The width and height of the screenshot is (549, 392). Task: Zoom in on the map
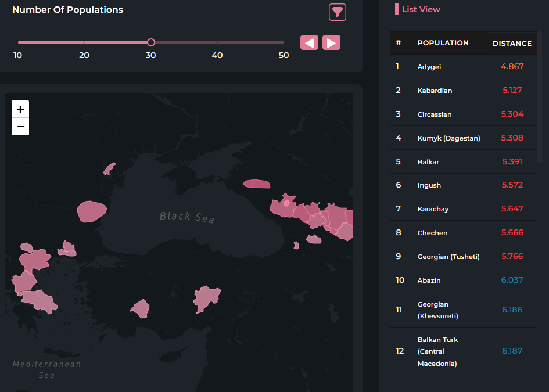20,109
